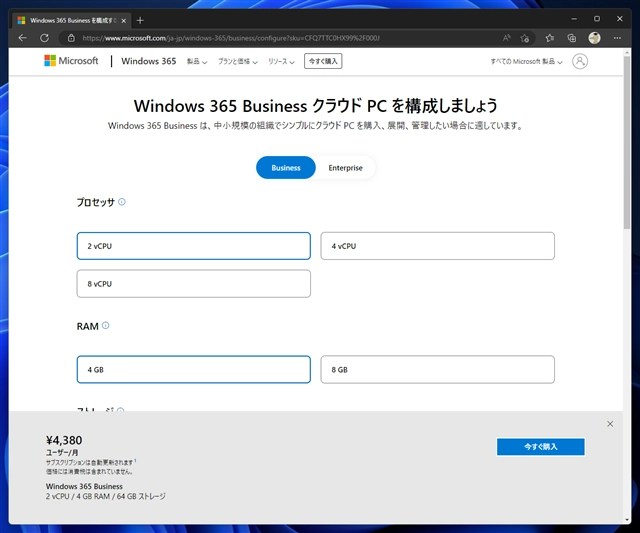Add page to favorites star-plus icon
This screenshot has height=533, width=640.
tap(525, 38)
